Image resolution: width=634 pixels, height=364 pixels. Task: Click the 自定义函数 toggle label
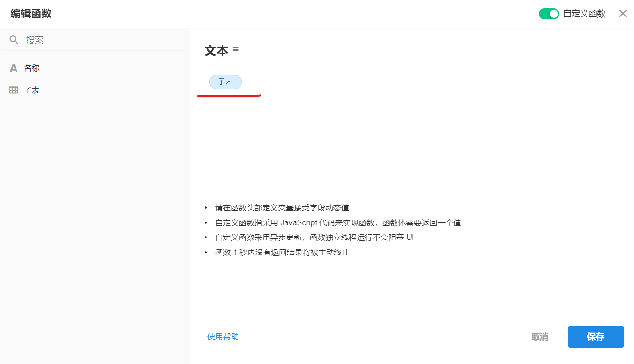tap(584, 14)
